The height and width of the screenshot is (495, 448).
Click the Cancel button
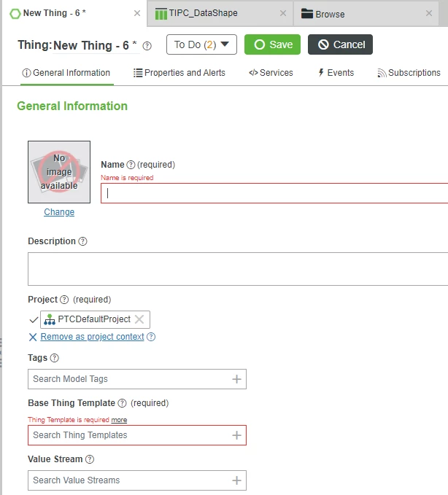pos(340,44)
